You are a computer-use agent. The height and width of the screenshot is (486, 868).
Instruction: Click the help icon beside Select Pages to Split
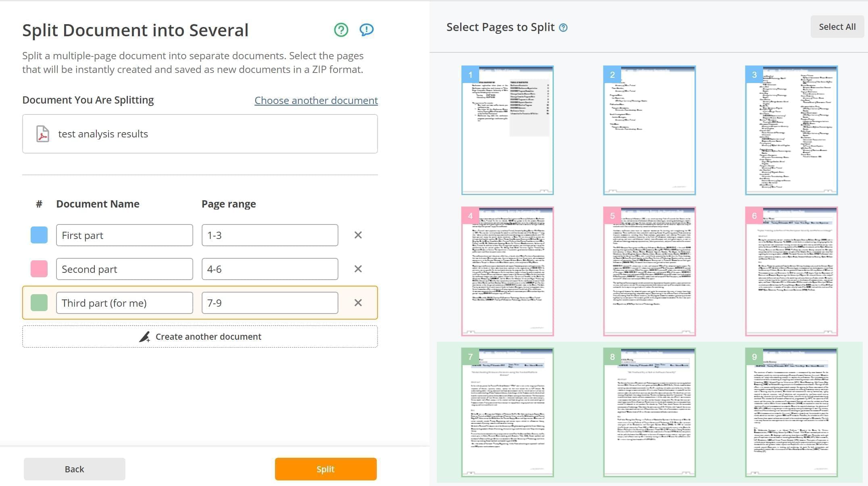point(563,27)
